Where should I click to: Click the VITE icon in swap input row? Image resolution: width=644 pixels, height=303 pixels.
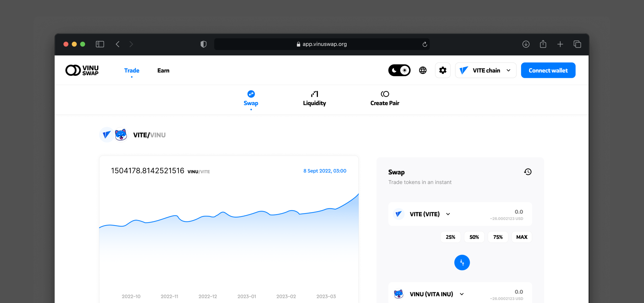tap(398, 214)
